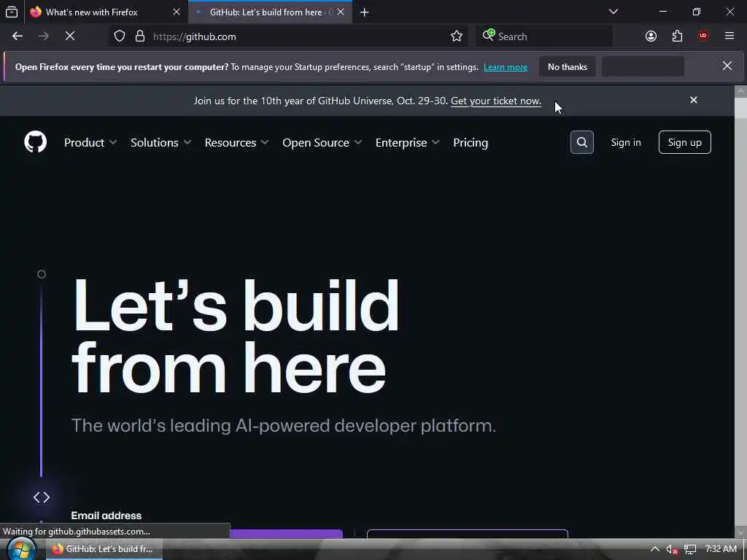Open a new tab with plus button
This screenshot has width=747, height=560.
(x=365, y=12)
